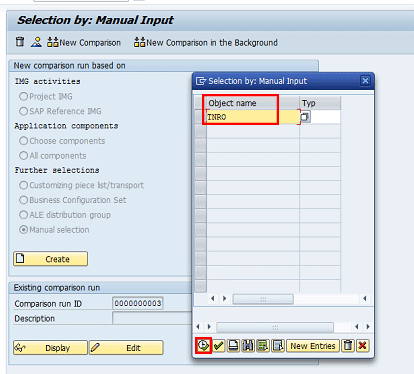Click the table's horizontal scrollbar thumb
Screen dimensions: 414x374
pos(263,299)
